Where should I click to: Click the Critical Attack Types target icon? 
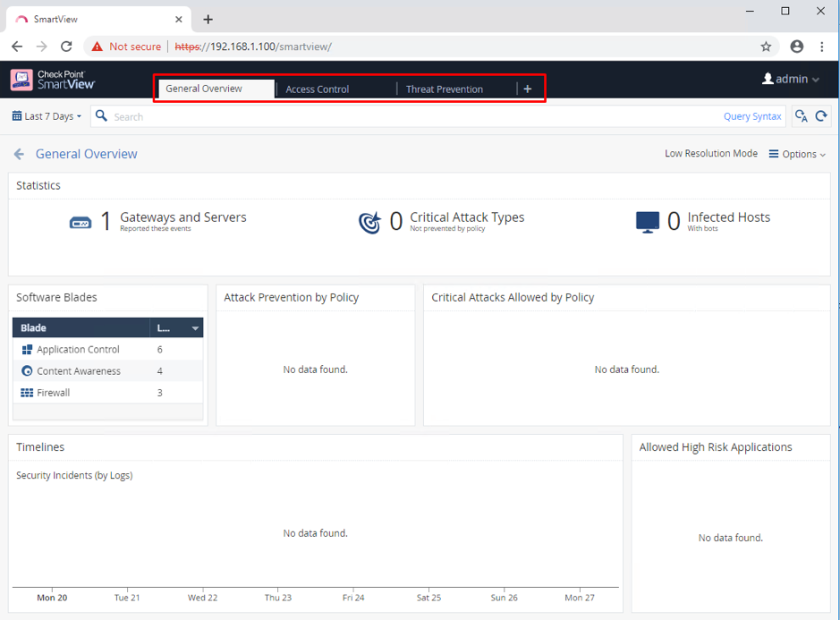click(x=369, y=223)
